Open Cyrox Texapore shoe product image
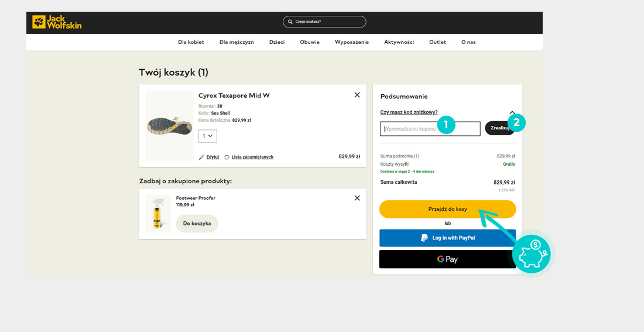The width and height of the screenshot is (644, 332). (x=169, y=126)
